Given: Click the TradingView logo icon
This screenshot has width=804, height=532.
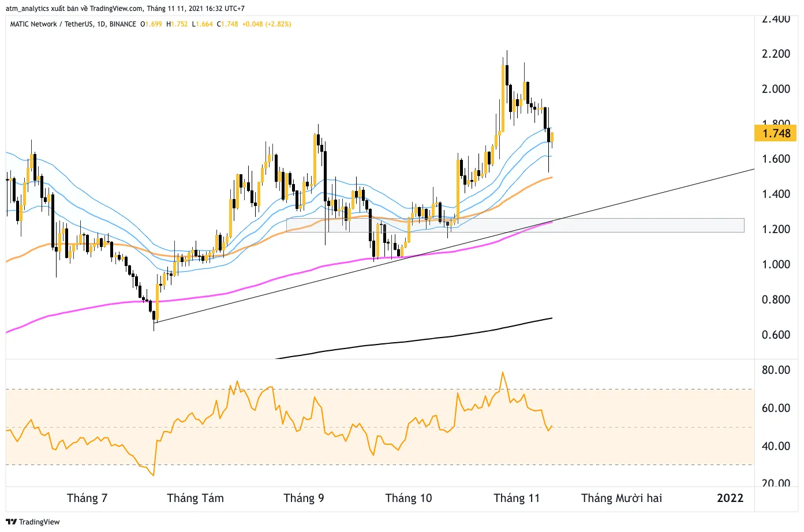Looking at the screenshot, I should coord(11,522).
